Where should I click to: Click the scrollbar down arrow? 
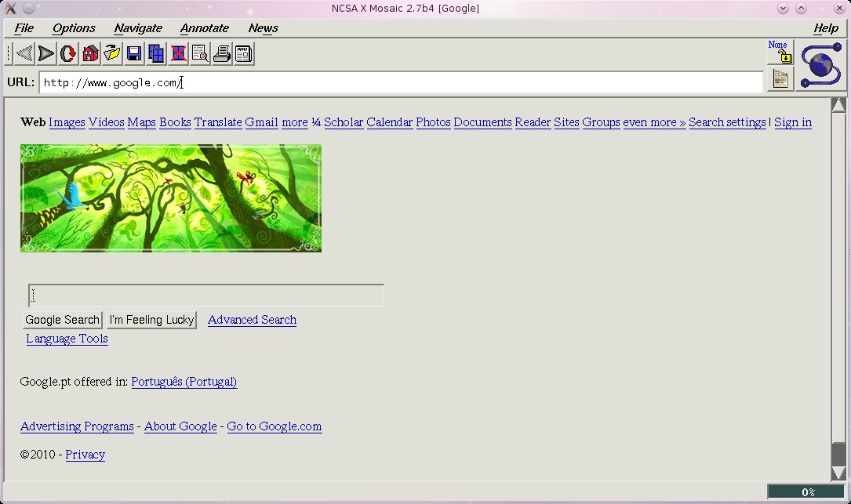click(x=838, y=473)
